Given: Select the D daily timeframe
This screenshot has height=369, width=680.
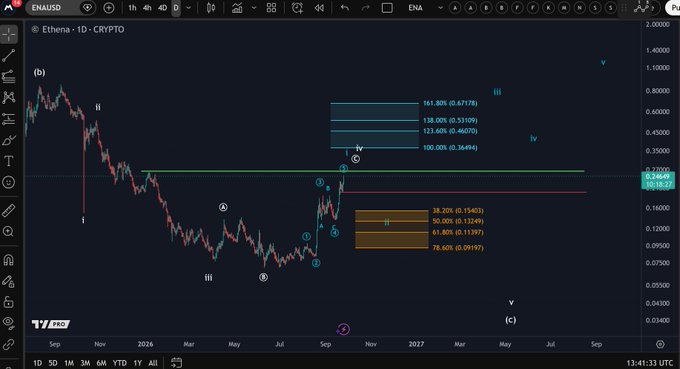Looking at the screenshot, I should 176,8.
